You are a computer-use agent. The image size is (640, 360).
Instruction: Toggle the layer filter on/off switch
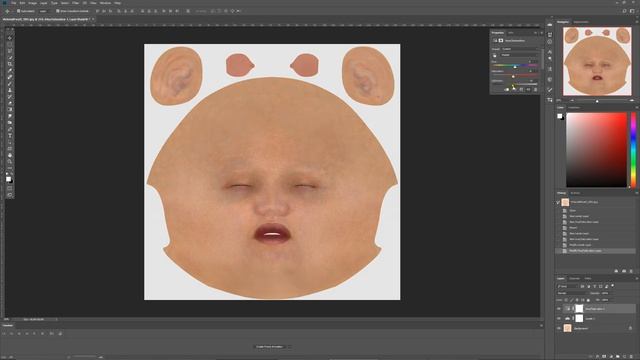(613, 286)
